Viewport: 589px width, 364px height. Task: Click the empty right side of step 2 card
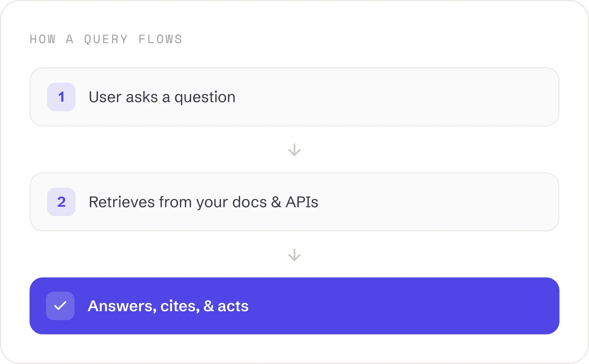click(439, 202)
